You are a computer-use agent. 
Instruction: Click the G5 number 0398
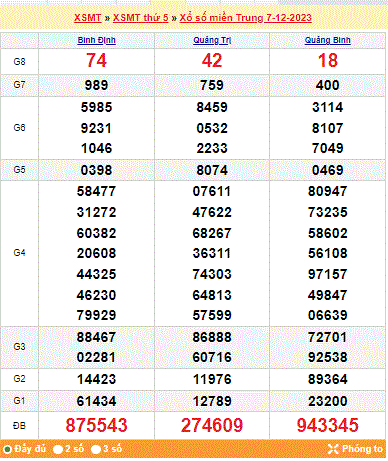point(96,170)
